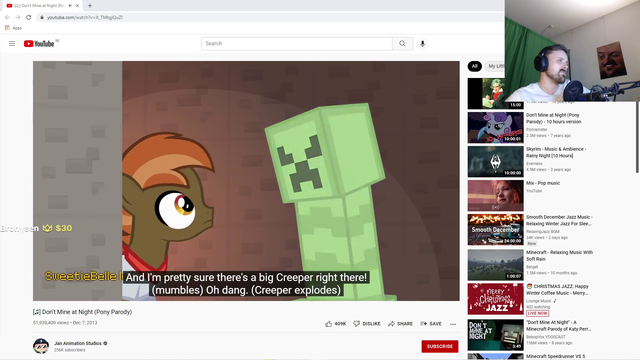Screen dimensions: 640x360
Task: Activate voice search microphone icon
Action: [x=422, y=44]
